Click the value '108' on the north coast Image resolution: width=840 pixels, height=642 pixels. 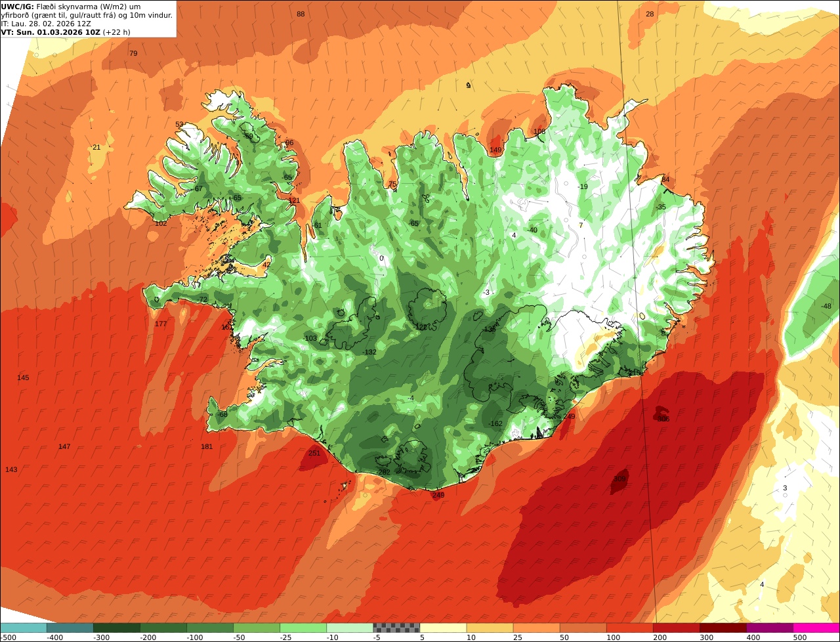click(539, 131)
